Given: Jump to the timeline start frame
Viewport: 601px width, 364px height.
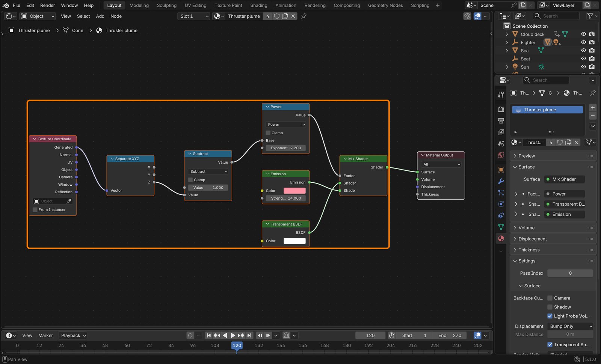Looking at the screenshot, I should pyautogui.click(x=208, y=335).
